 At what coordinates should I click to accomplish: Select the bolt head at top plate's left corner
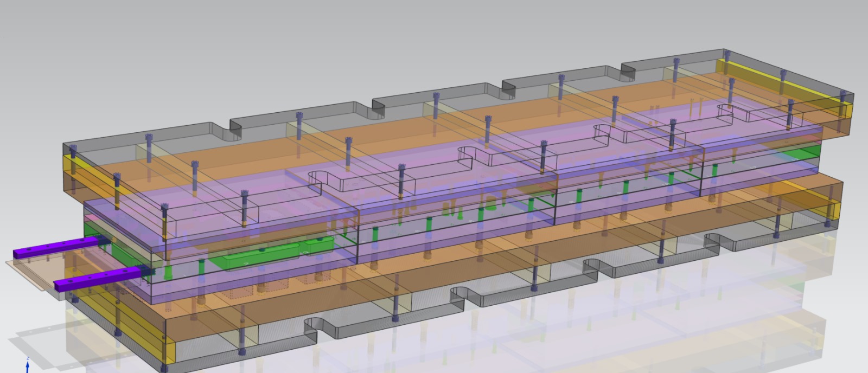tap(149, 138)
